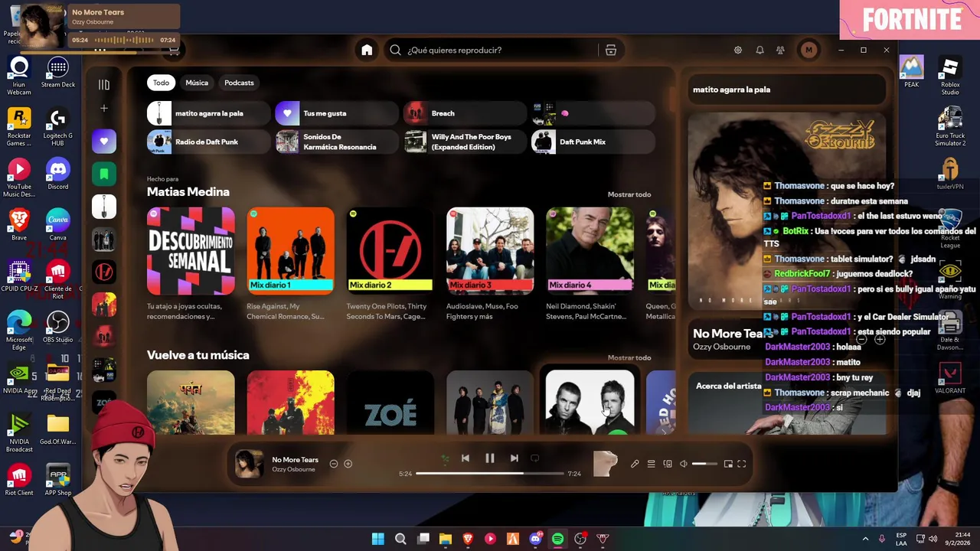The image size is (980, 551).
Task: Select the Música filter chip
Action: tap(197, 83)
